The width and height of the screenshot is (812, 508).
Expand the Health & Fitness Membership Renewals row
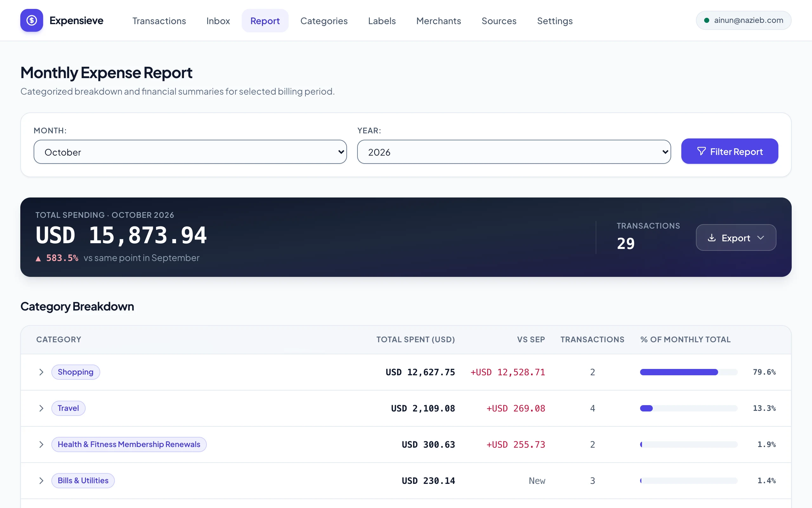41,444
